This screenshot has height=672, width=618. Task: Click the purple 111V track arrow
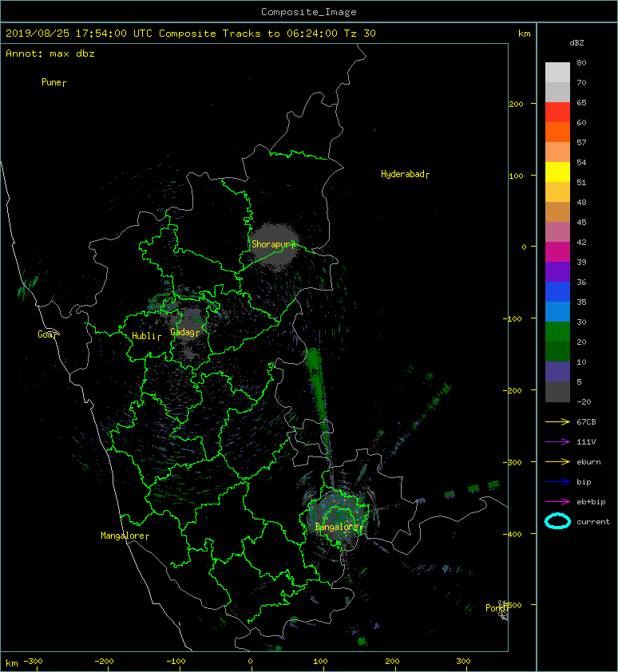(x=557, y=441)
